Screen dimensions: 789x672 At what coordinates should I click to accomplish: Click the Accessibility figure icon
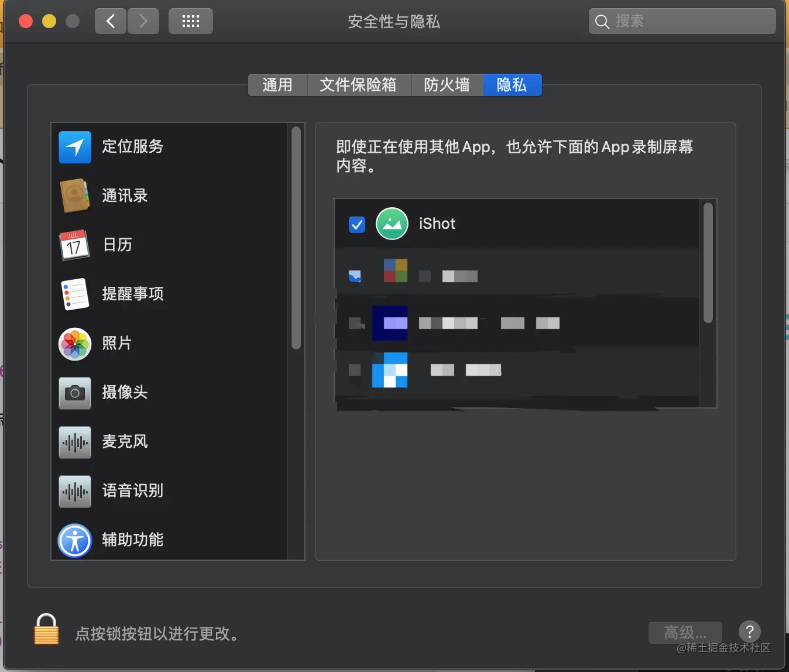(x=75, y=540)
